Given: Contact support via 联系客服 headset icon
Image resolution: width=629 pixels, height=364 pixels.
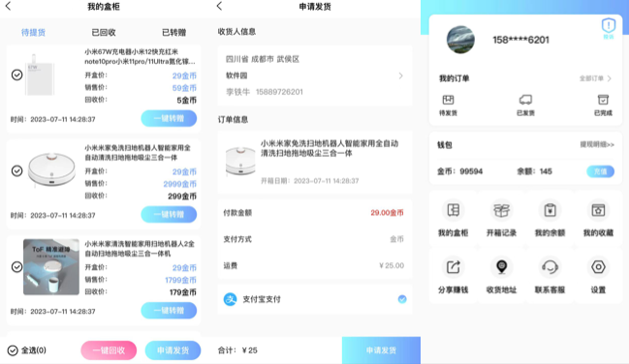Looking at the screenshot, I should click(550, 267).
